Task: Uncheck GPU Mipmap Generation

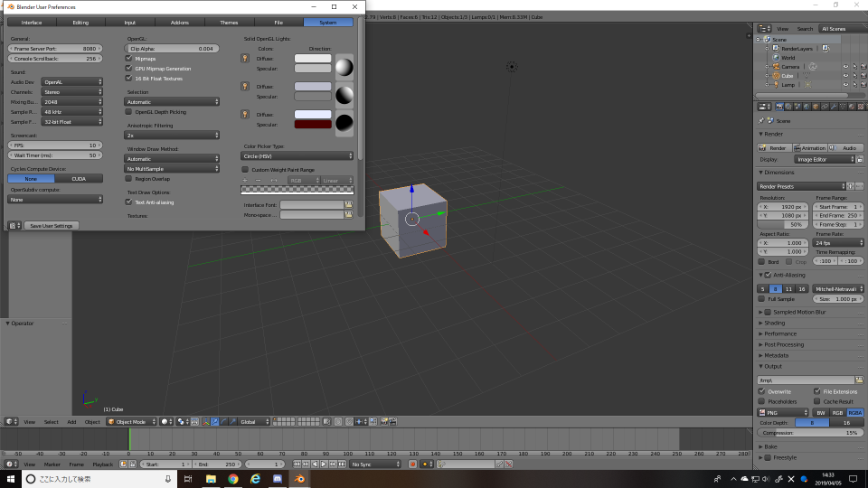Action: 129,68
